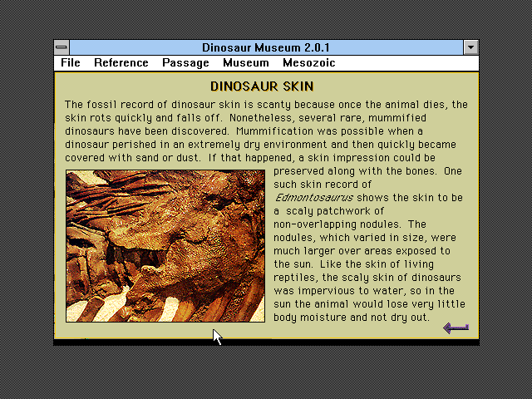Click the word 'reptiles' in the text
Image resolution: width=532 pixels, height=399 pixels.
pyautogui.click(x=294, y=278)
